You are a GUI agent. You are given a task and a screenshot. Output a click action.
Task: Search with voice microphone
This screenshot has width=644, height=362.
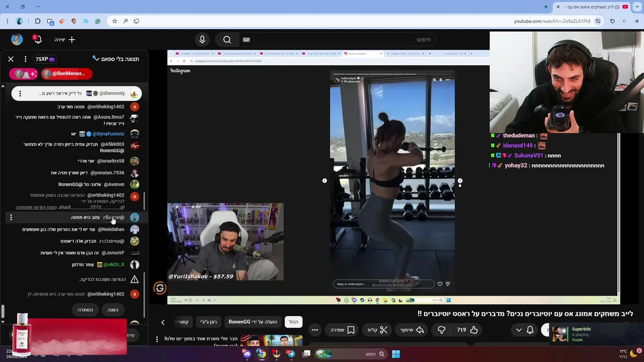[x=202, y=39]
